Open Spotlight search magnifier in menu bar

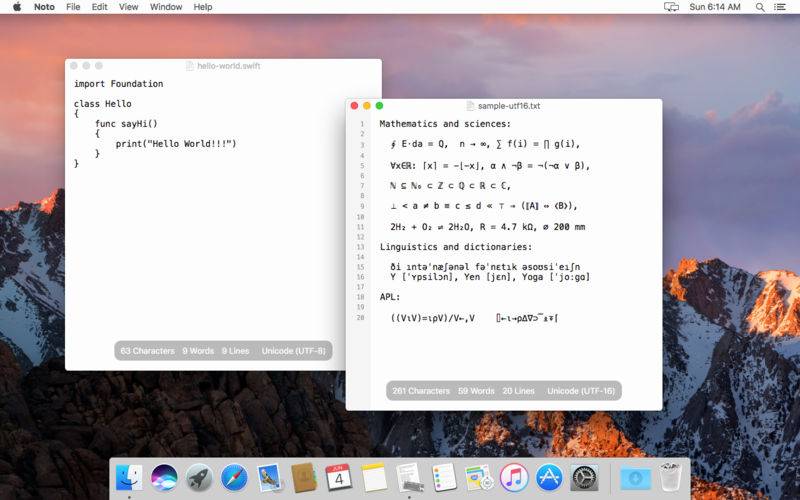760,7
